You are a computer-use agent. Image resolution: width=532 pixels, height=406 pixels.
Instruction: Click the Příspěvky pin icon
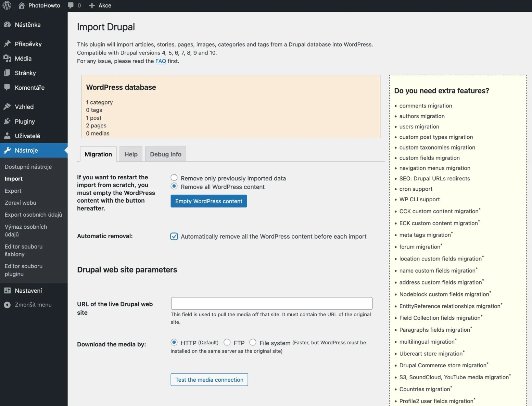[x=7, y=44]
